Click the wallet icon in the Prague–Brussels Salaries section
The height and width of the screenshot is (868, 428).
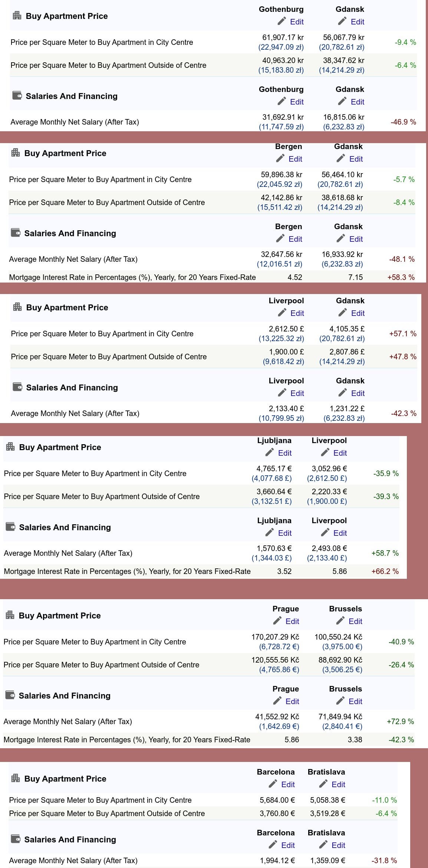(x=10, y=695)
